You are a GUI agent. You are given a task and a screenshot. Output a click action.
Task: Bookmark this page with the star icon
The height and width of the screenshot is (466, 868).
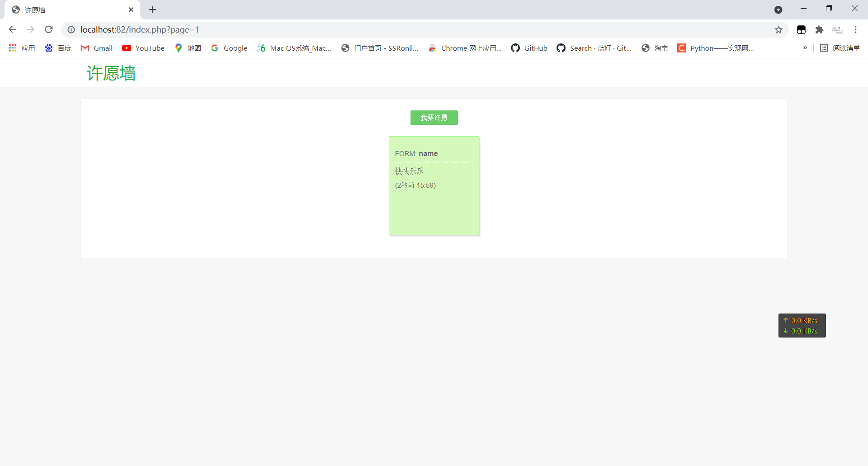(778, 29)
